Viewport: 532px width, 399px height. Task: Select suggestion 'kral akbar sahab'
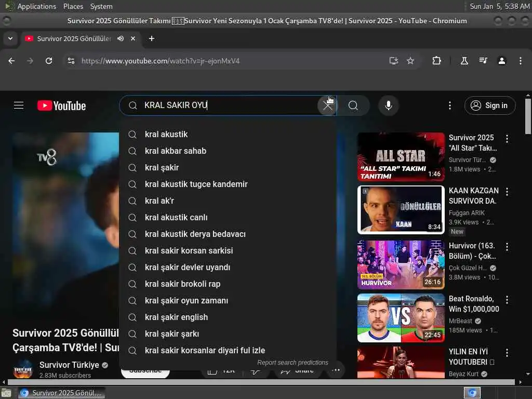(228, 151)
